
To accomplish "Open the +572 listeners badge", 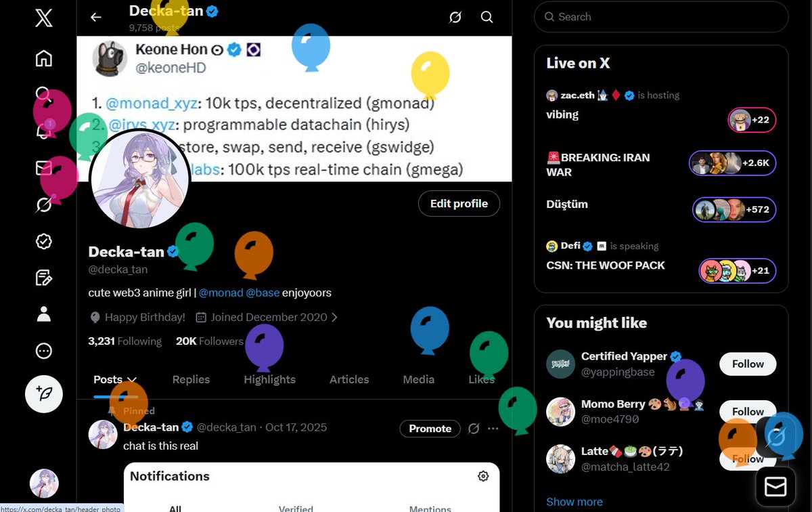I will pos(734,209).
